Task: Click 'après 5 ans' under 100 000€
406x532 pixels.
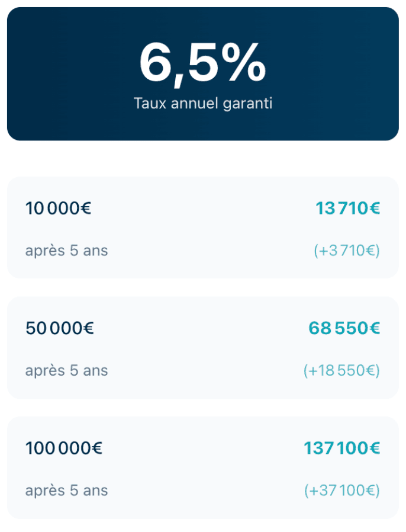Action: click(66, 491)
